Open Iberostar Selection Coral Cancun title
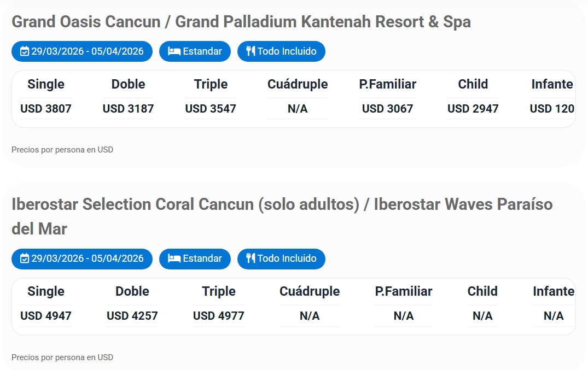The image size is (588, 370). click(x=282, y=205)
